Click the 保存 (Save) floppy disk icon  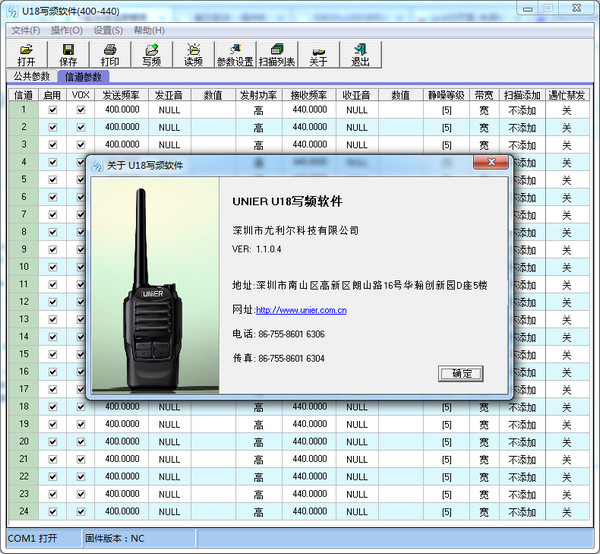tap(68, 55)
